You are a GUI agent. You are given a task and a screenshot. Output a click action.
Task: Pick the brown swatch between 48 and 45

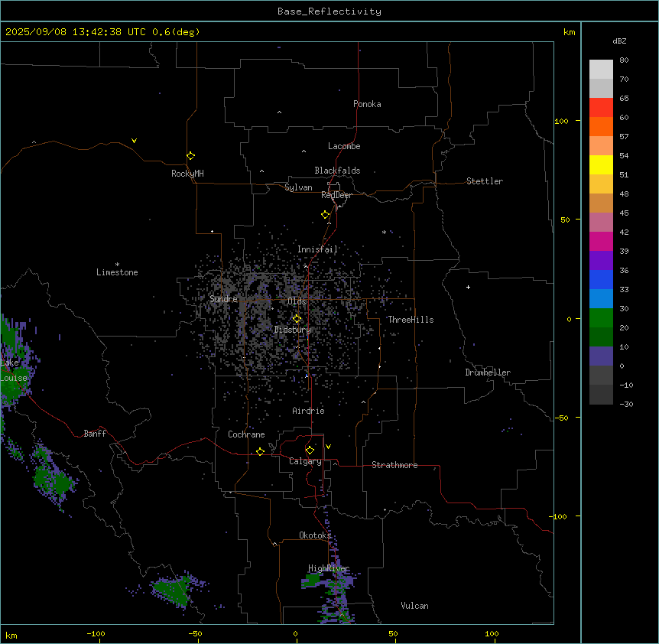[x=601, y=203]
